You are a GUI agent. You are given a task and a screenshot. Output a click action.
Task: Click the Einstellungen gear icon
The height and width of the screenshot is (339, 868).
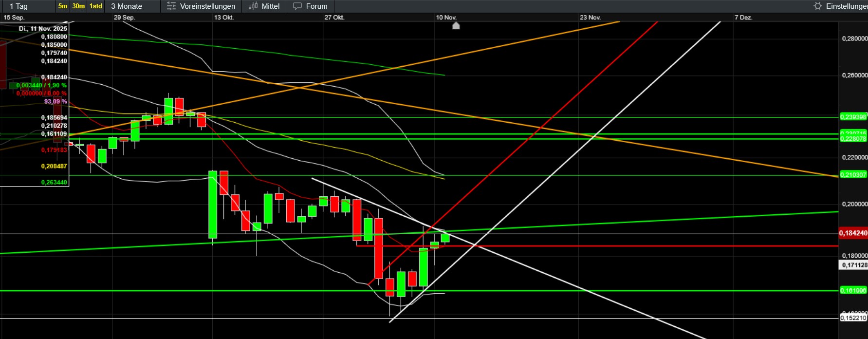coord(817,6)
